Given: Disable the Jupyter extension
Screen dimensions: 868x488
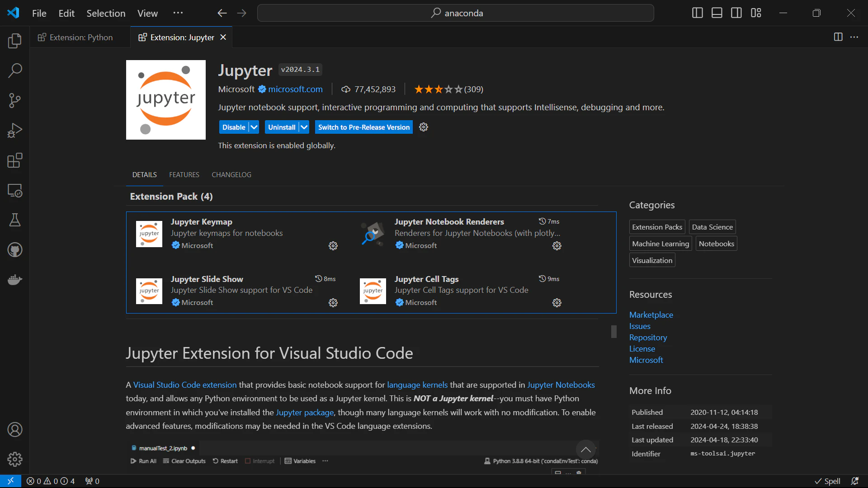Looking at the screenshot, I should tap(234, 127).
